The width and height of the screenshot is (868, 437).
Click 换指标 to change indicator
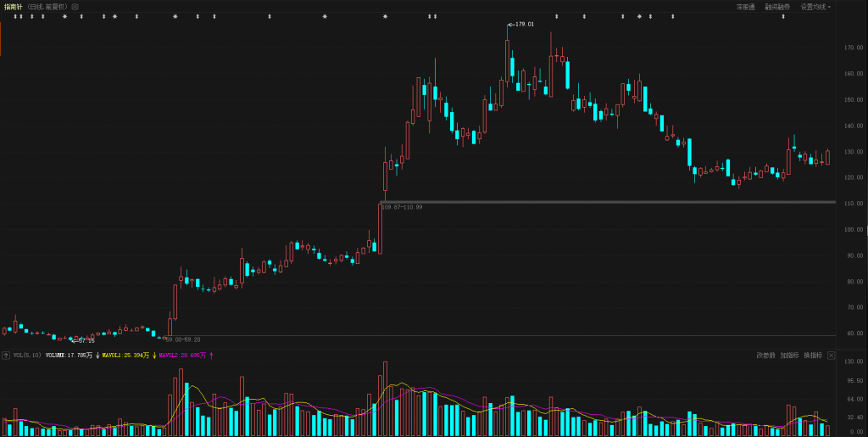[812, 356]
